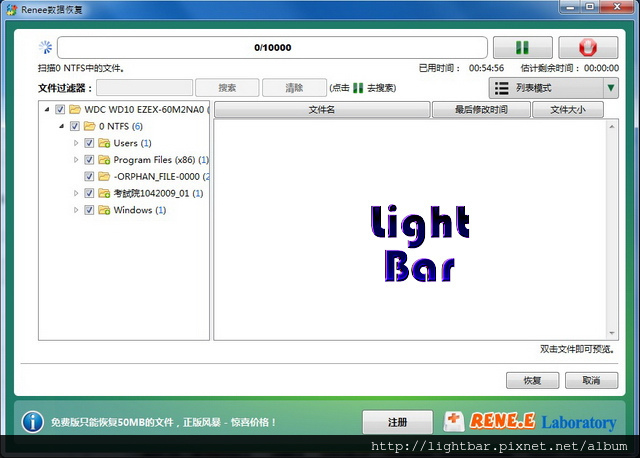Click the 0/10000 scan progress bar
The width and height of the screenshot is (640, 458).
[272, 47]
